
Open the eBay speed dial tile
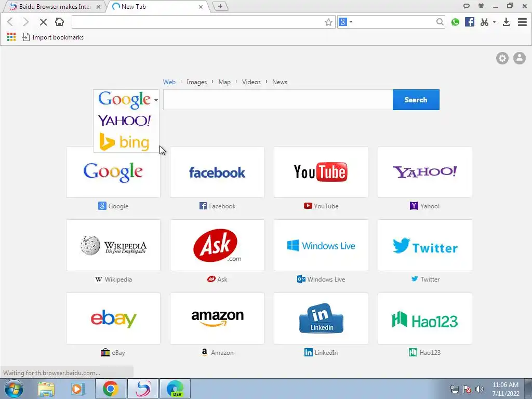[113, 318]
